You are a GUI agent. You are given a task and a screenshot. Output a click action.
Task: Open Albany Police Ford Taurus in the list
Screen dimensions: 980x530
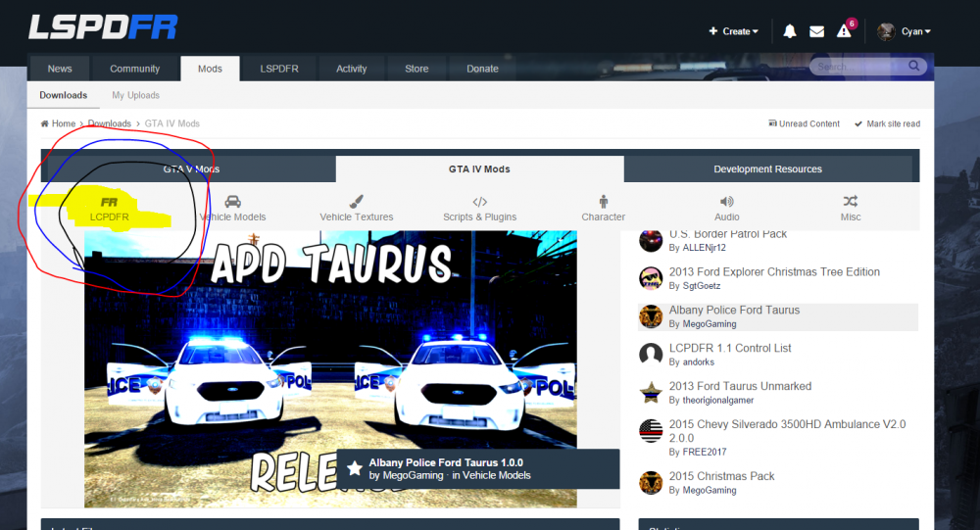[x=734, y=310]
